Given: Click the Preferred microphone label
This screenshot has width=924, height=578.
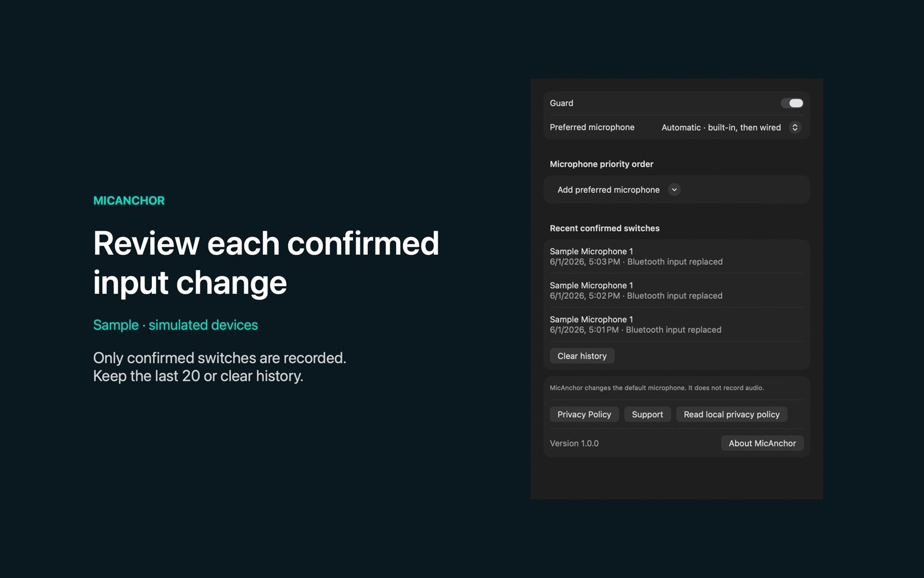Looking at the screenshot, I should (592, 127).
